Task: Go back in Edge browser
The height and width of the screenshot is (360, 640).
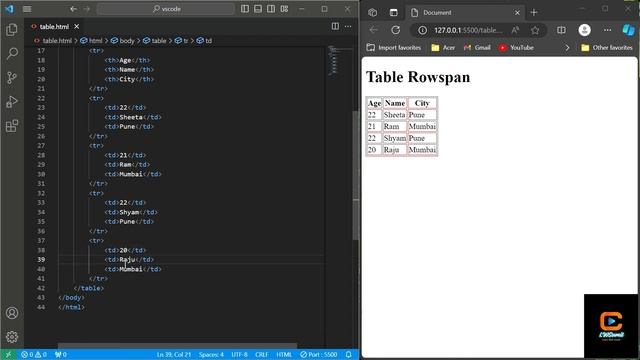Action: [x=373, y=30]
